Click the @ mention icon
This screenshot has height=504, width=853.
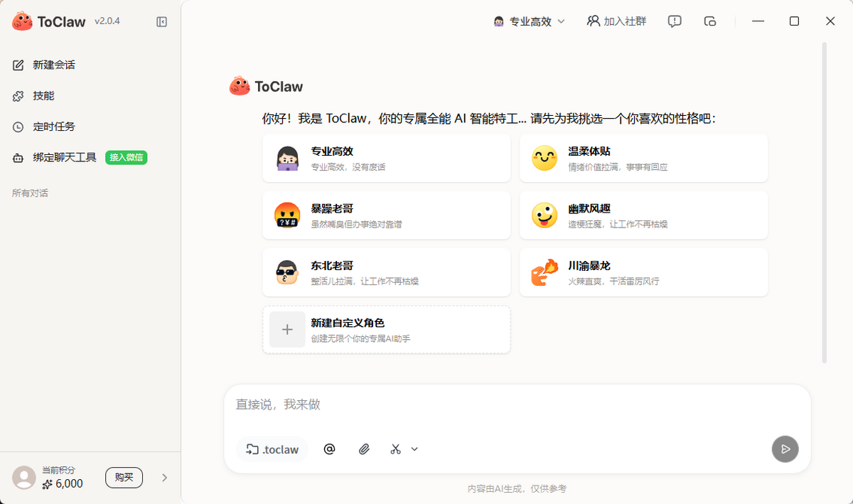pyautogui.click(x=329, y=449)
